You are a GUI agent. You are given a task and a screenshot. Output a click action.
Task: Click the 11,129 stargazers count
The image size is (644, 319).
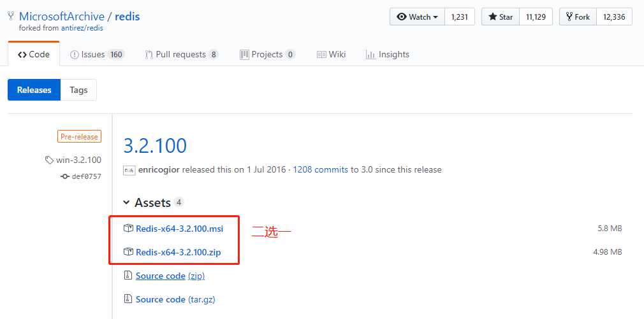536,17
